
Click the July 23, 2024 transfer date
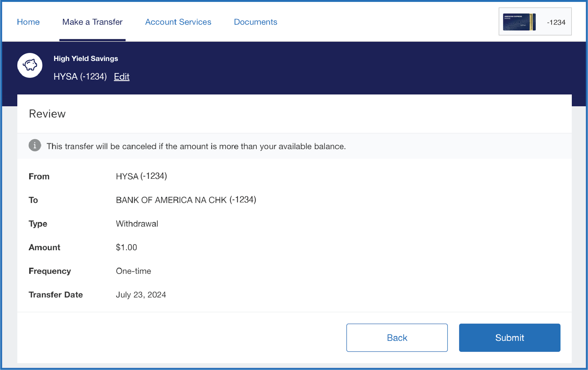pyautogui.click(x=141, y=295)
